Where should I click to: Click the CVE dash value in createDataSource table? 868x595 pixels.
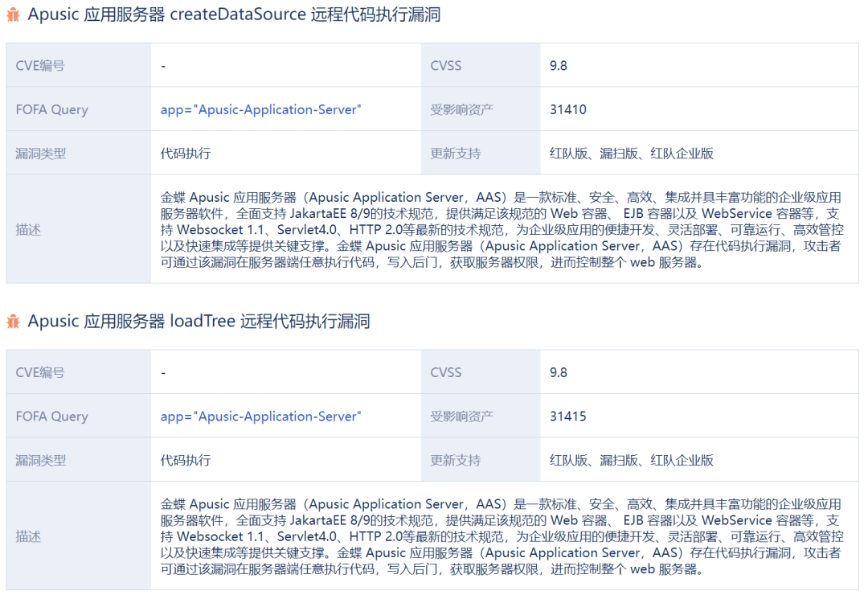[x=163, y=67]
